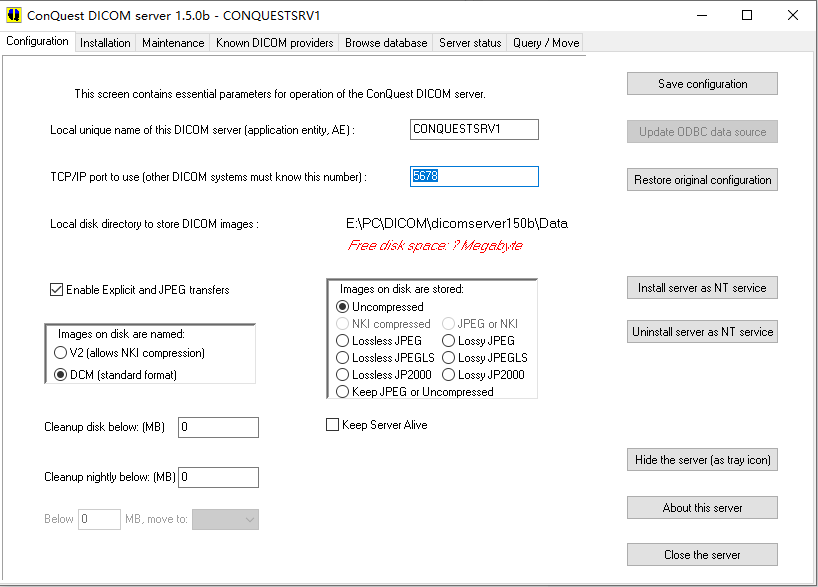Choose Lossless JPEGLS storage
The width and height of the screenshot is (818, 587).
pyautogui.click(x=385, y=358)
